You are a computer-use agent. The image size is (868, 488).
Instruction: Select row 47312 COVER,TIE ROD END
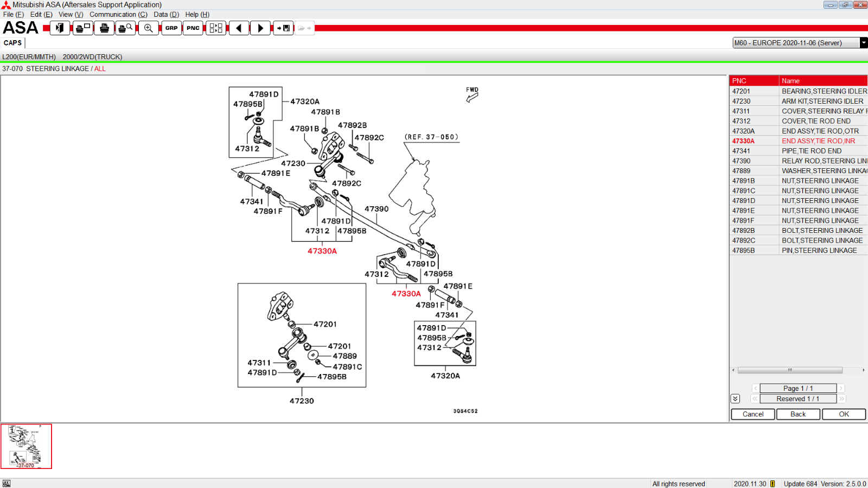pyautogui.click(x=799, y=121)
